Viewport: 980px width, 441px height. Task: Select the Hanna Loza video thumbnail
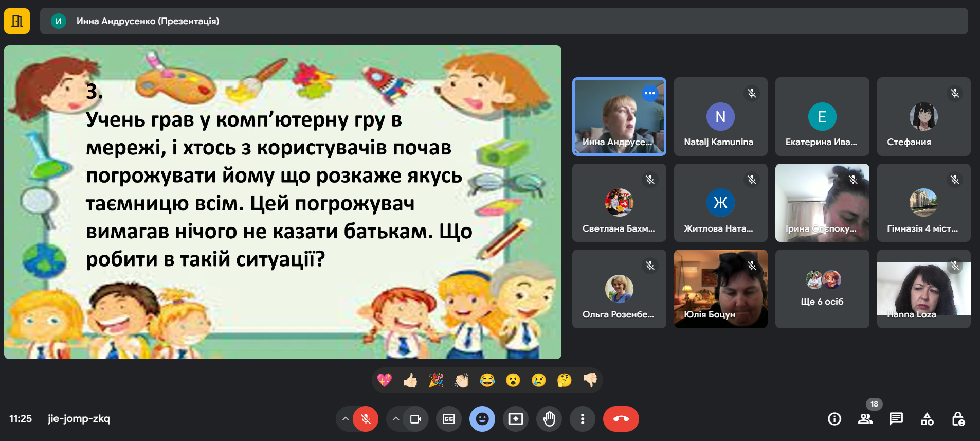coord(923,289)
